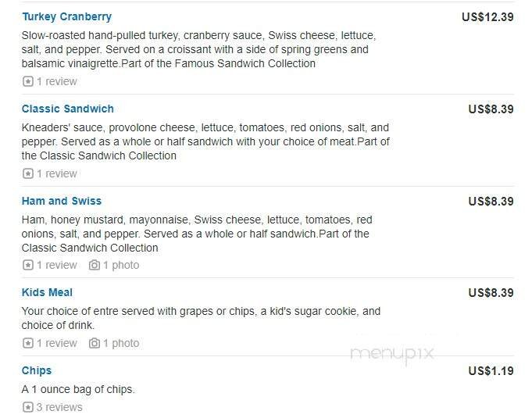Viewport: 532px width, 418px height.
Task: Click the US$1.19 Chips price
Action: coord(491,370)
